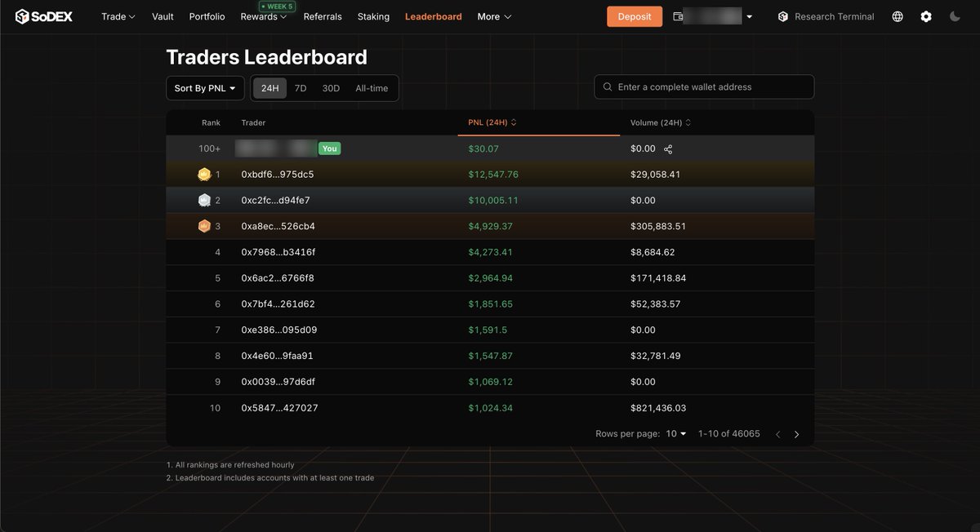Click the Research Terminal cube icon
Viewport: 980px width, 532px height.
tap(782, 16)
